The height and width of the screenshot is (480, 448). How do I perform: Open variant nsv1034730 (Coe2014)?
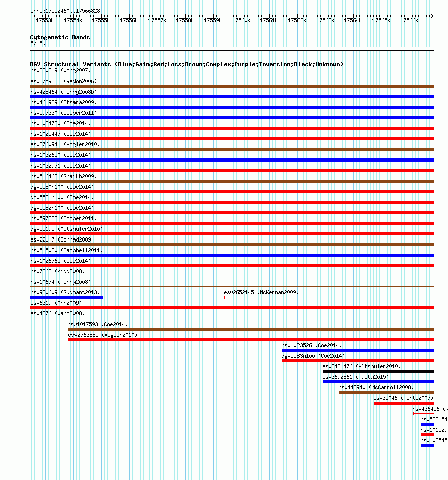point(60,123)
